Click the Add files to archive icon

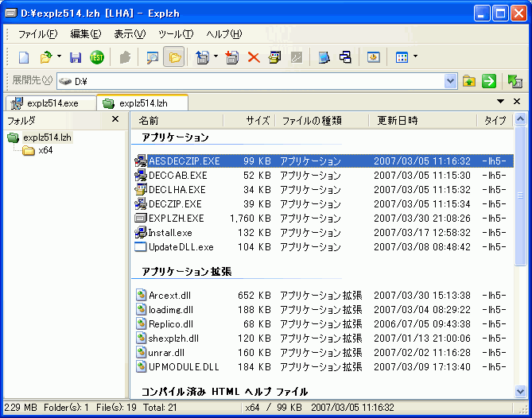(232, 57)
